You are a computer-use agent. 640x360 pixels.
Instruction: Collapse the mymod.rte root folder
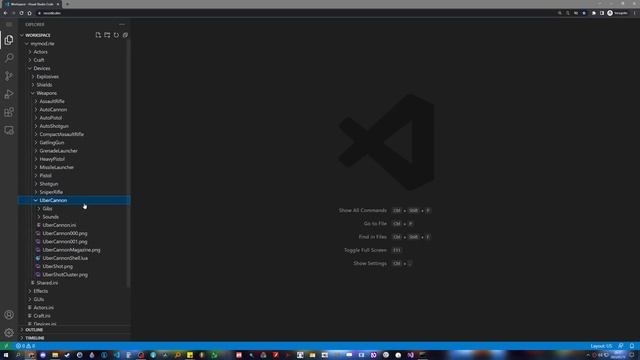(x=74, y=44)
